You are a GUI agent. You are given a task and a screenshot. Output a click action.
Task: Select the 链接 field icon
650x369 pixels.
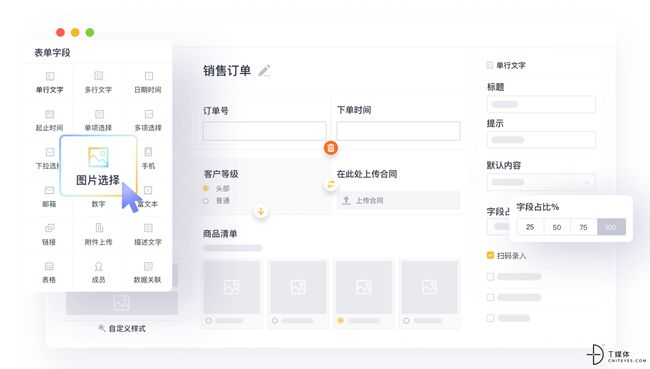[x=49, y=228]
